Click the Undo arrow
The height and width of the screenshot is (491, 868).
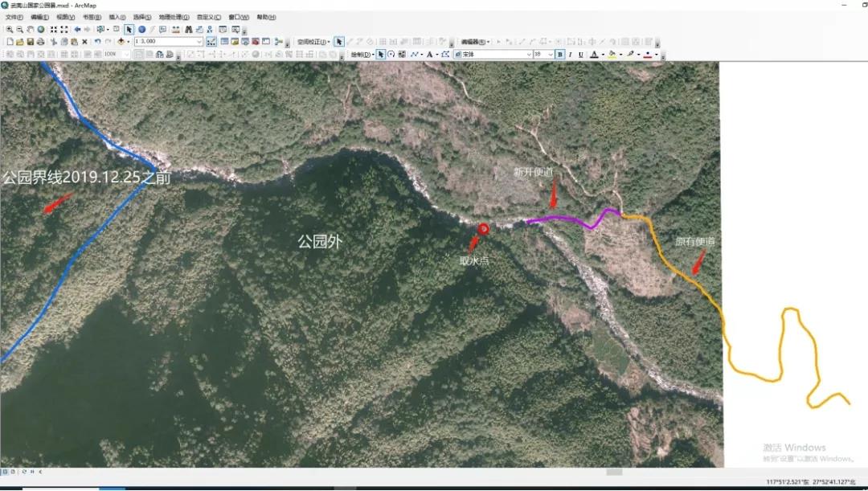(98, 42)
